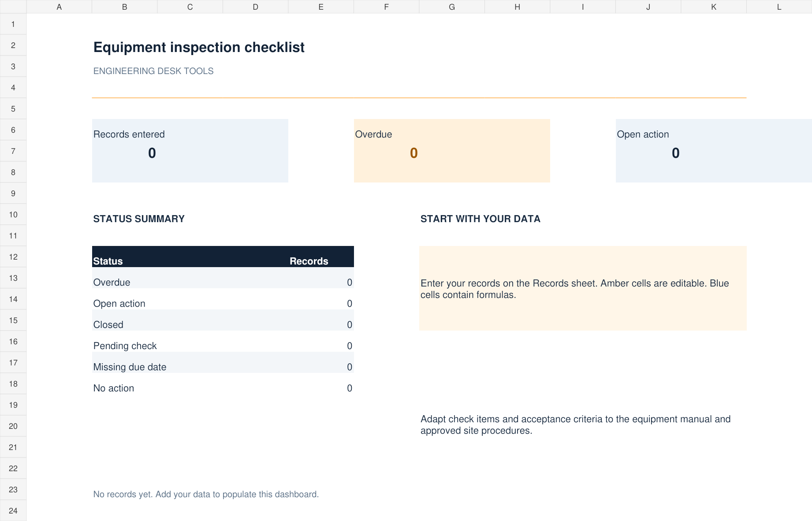Select the 'Open action' row in status table
Screen dimensions: 812x521
coord(223,299)
